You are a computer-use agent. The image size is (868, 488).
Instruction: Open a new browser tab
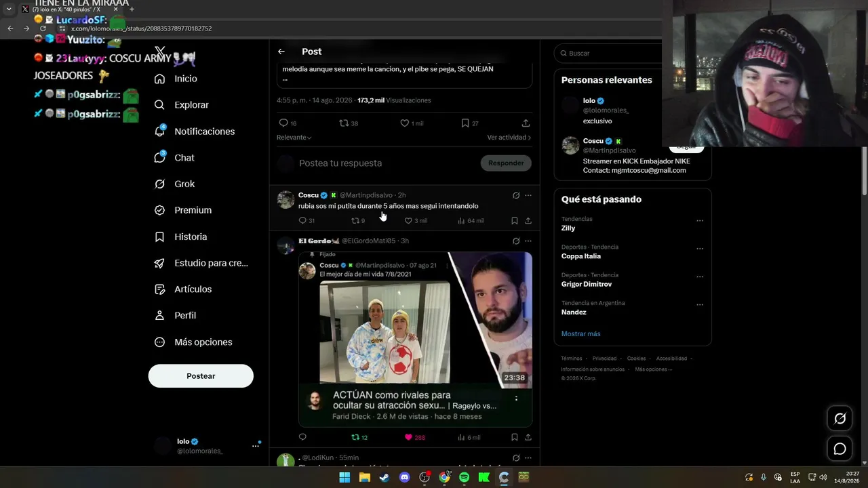(132, 9)
